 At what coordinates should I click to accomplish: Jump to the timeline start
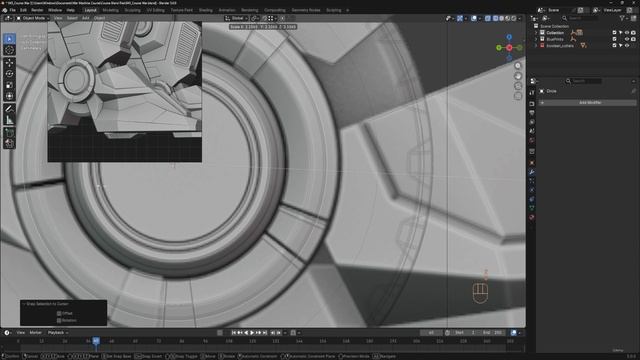coord(234,333)
